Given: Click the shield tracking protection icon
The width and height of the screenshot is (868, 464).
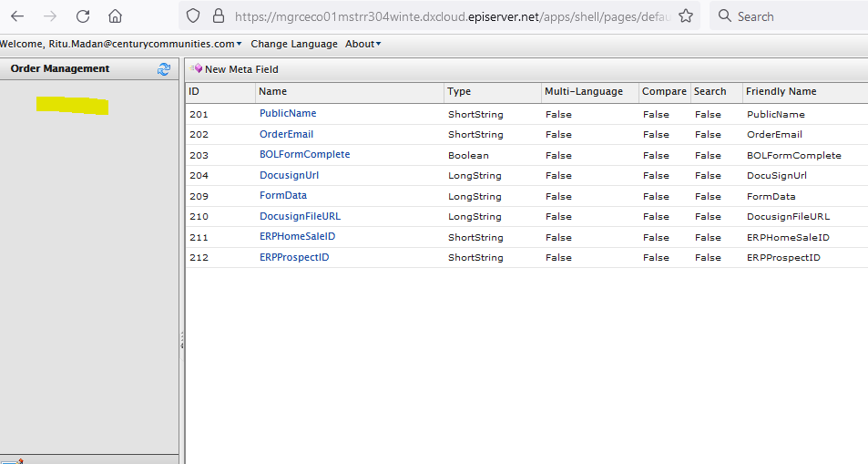Looking at the screenshot, I should pos(191,16).
